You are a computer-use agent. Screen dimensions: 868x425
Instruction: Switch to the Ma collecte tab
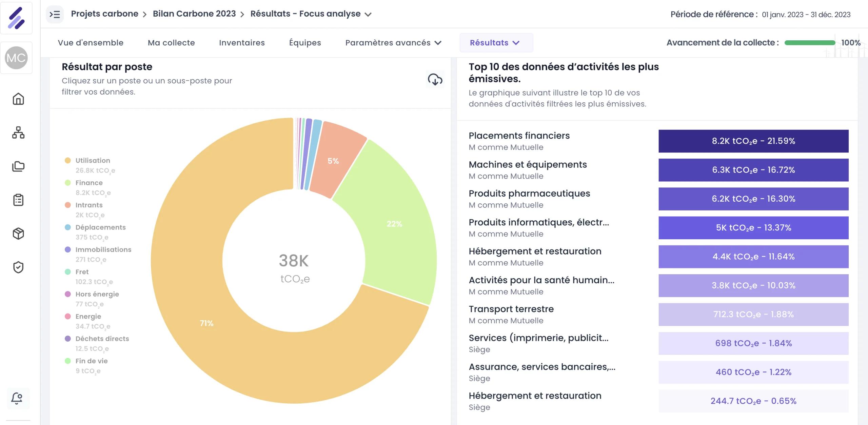(x=171, y=43)
